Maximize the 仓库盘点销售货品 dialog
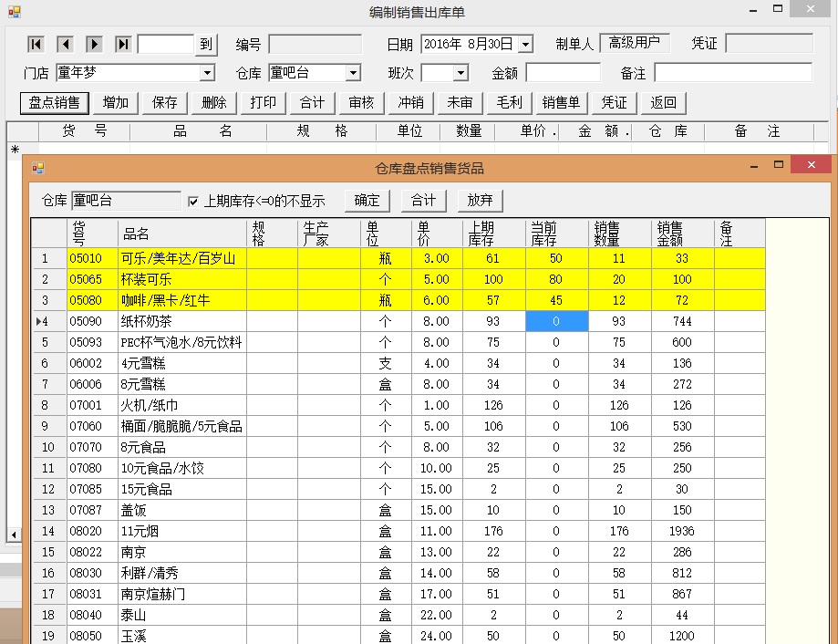Viewport: 838px width, 644px height. coord(779,164)
